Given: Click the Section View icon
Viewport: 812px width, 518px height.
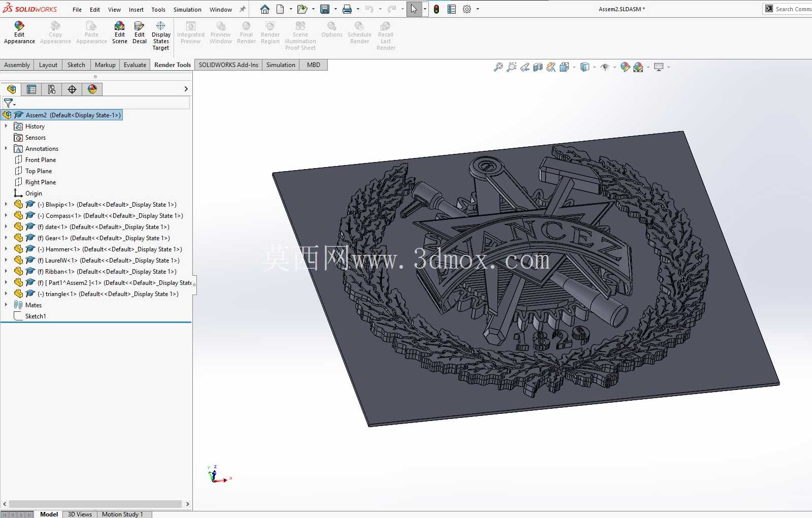Looking at the screenshot, I should click(x=538, y=67).
